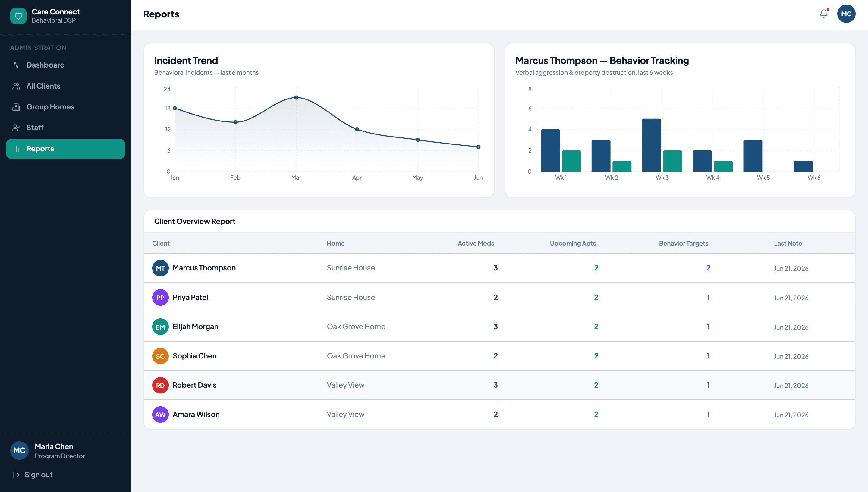Click Valley View in Robert Davis row
This screenshot has height=492, width=868.
coord(345,385)
